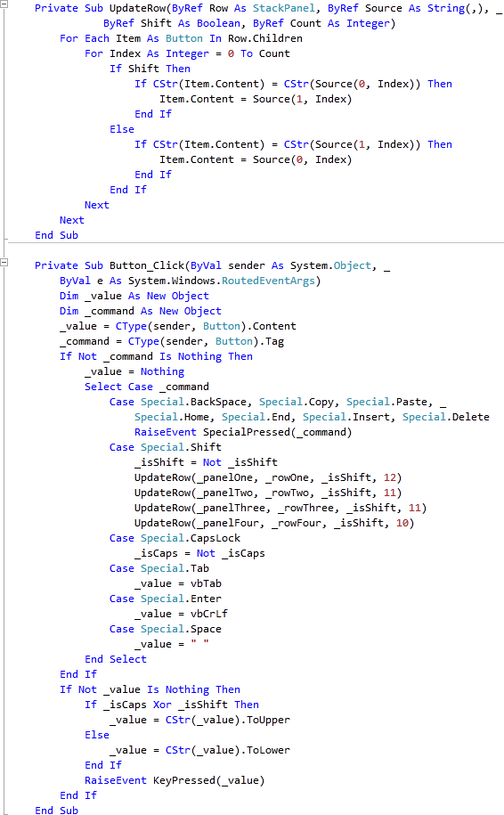Click '_isCaps = Not _isCaps' line
This screenshot has width=504, height=815.
(x=199, y=553)
